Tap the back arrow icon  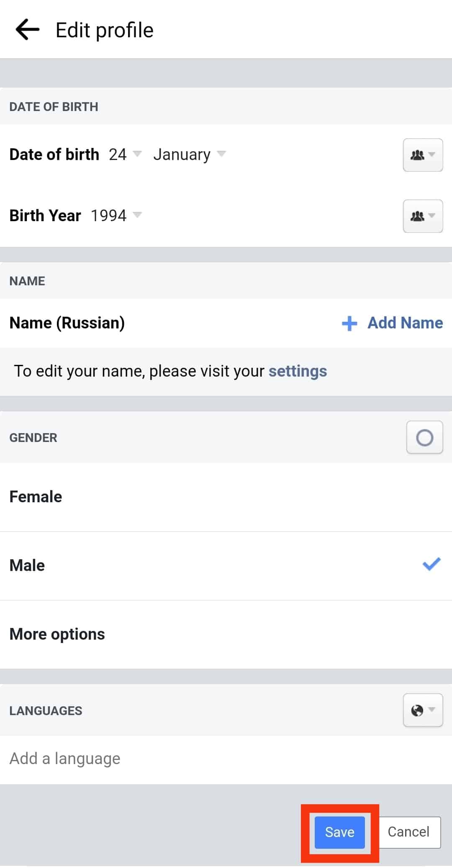28,30
